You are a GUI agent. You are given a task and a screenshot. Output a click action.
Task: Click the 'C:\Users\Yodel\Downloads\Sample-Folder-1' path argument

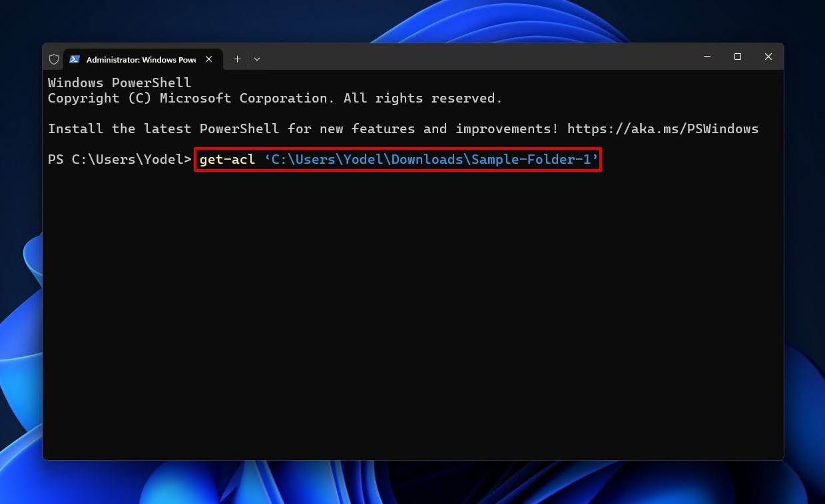pos(431,160)
